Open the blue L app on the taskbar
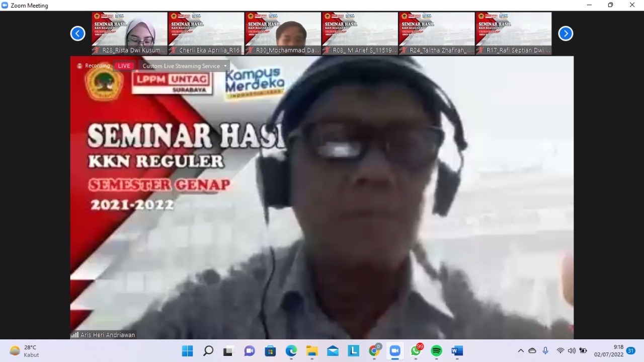Viewport: 644px width, 362px height. tap(354, 351)
